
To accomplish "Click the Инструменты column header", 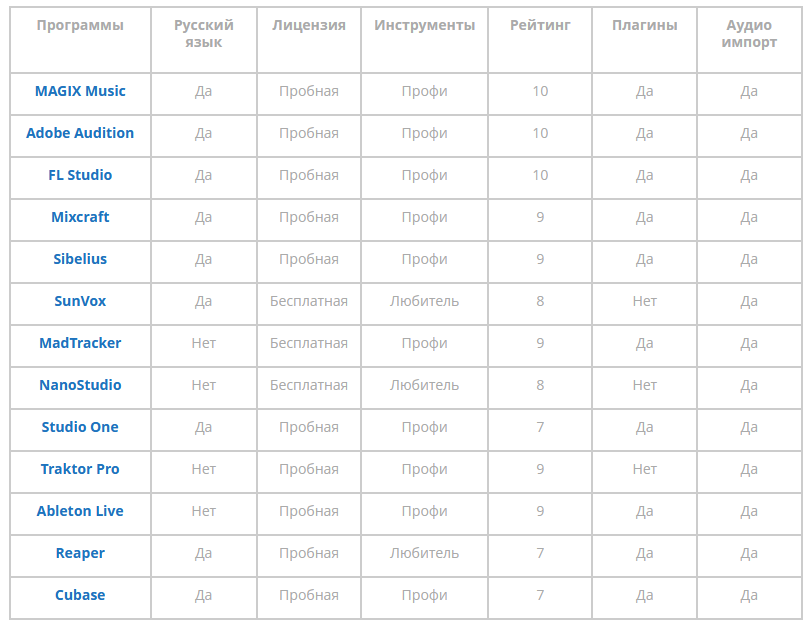I will pos(425,25).
